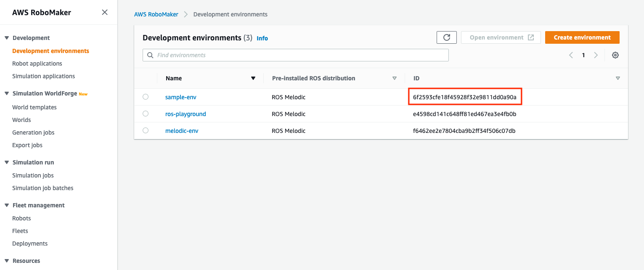The image size is (644, 270).
Task: Open the sample-env environment link
Action: click(x=181, y=97)
